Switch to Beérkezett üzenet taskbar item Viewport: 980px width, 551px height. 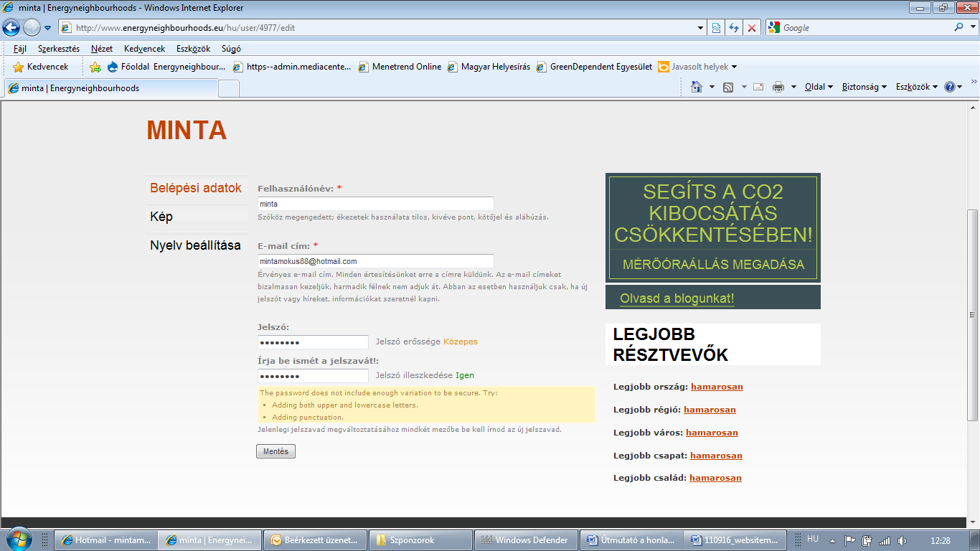coord(316,540)
